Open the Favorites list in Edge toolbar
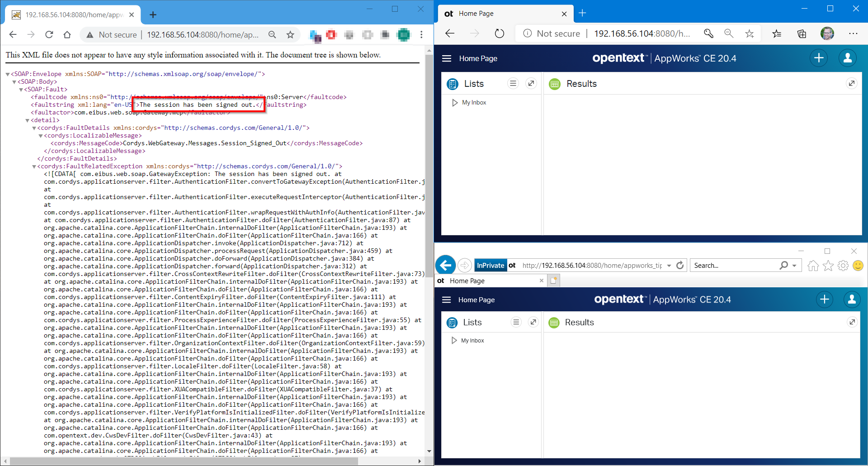The width and height of the screenshot is (868, 466). pos(777,33)
